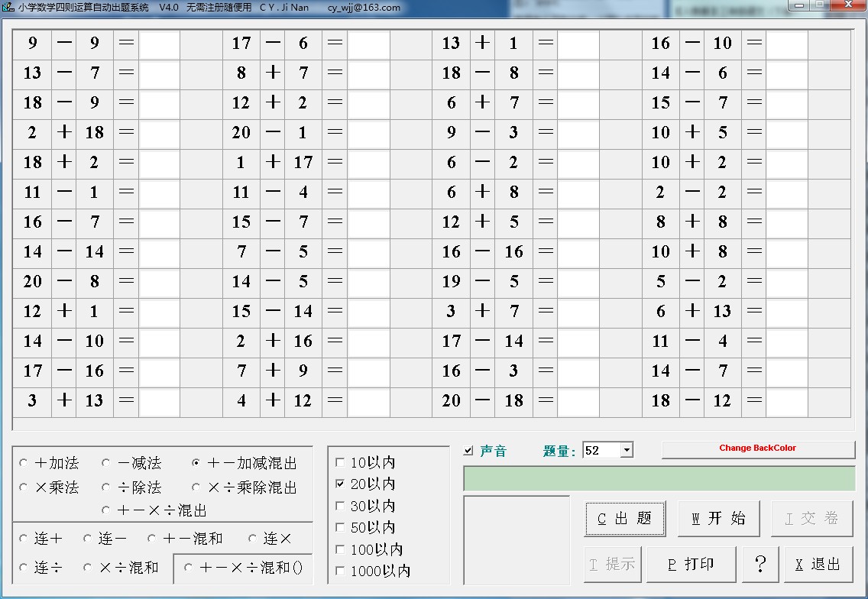Screen dimensions: 868x599
Task: Click the question mark help button
Action: coord(760,565)
